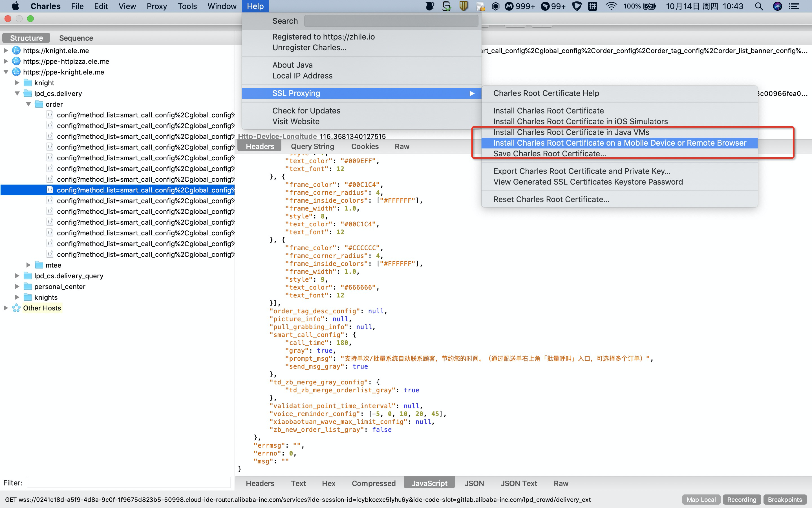Click globe icon for https://ppe-knight.ele.me
This screenshot has width=812, height=508.
pos(16,72)
